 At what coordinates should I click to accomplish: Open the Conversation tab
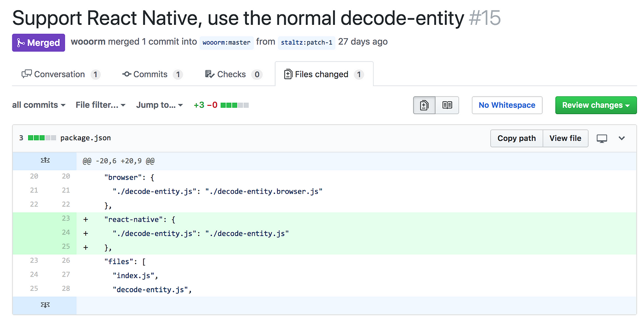[61, 74]
